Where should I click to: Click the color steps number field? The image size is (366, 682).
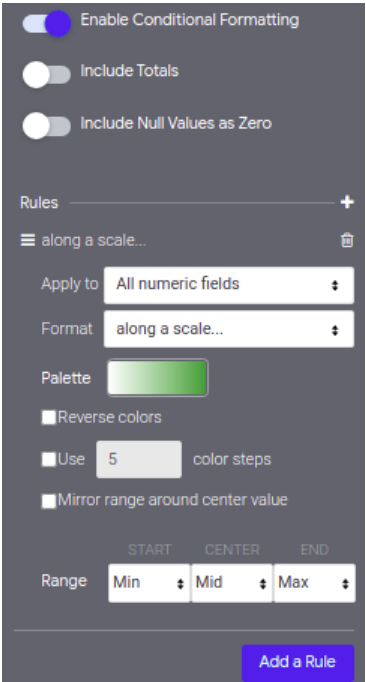(139, 459)
